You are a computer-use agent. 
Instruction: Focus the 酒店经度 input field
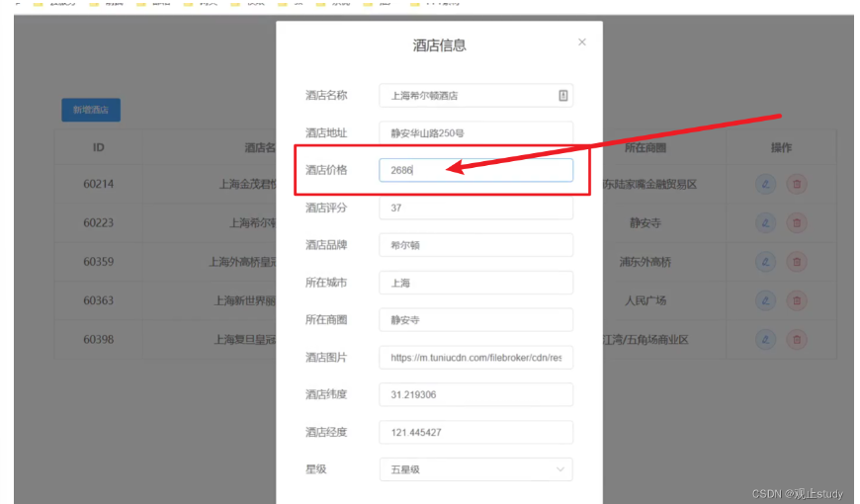476,432
